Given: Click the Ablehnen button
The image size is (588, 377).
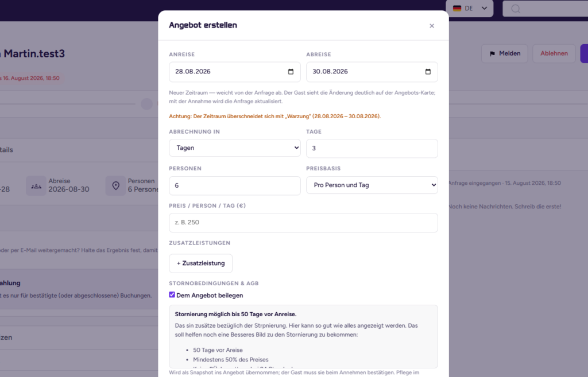Looking at the screenshot, I should 554,53.
